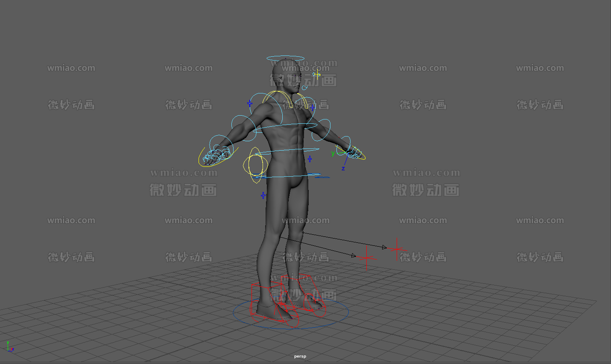Click the blue cross locator beside the raised shoulder
The width and height of the screenshot is (611, 364).
[x=250, y=103]
